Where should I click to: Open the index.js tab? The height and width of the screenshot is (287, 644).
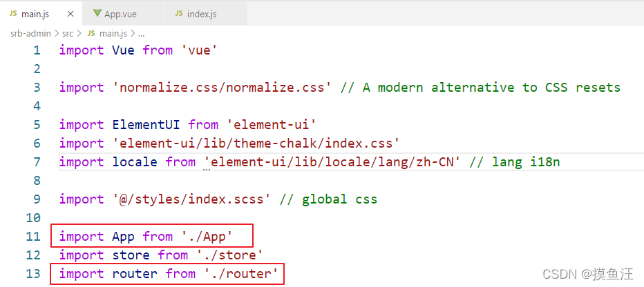click(205, 14)
